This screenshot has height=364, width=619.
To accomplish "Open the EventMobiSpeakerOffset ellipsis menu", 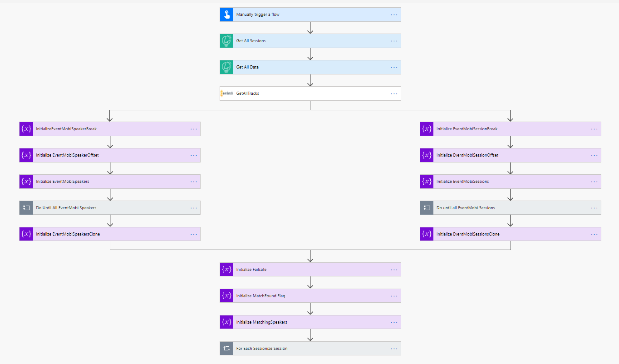I will tap(194, 155).
